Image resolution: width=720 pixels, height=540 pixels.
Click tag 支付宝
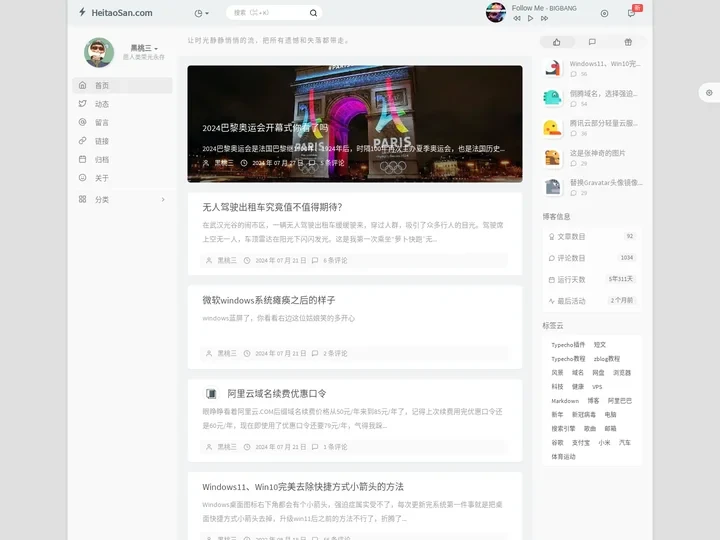tap(581, 443)
